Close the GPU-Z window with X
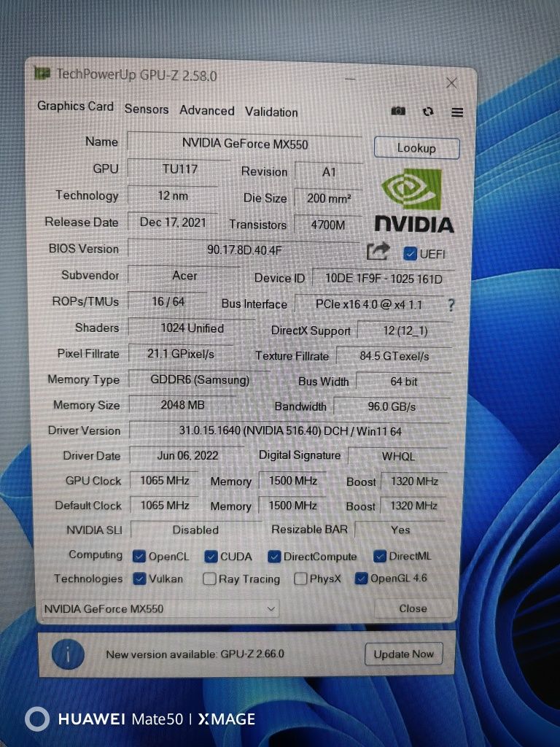The image size is (560, 747). click(451, 83)
